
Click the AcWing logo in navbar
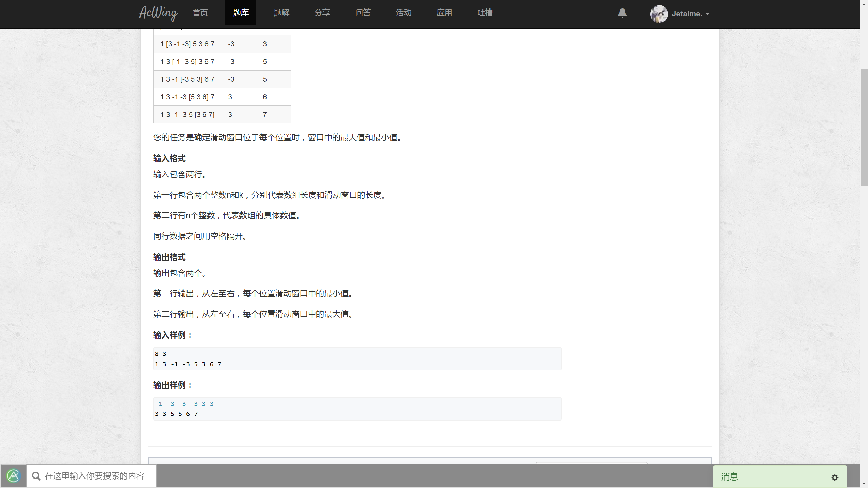158,13
